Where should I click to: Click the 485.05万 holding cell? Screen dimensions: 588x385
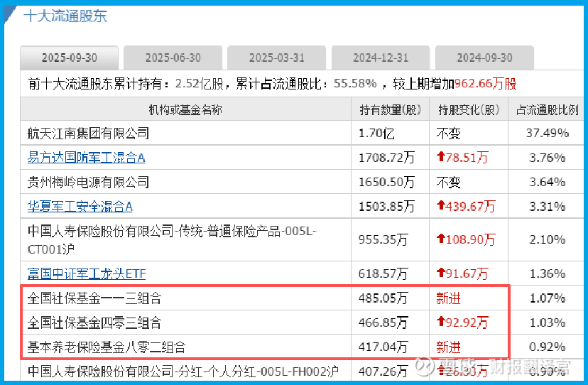(x=383, y=298)
